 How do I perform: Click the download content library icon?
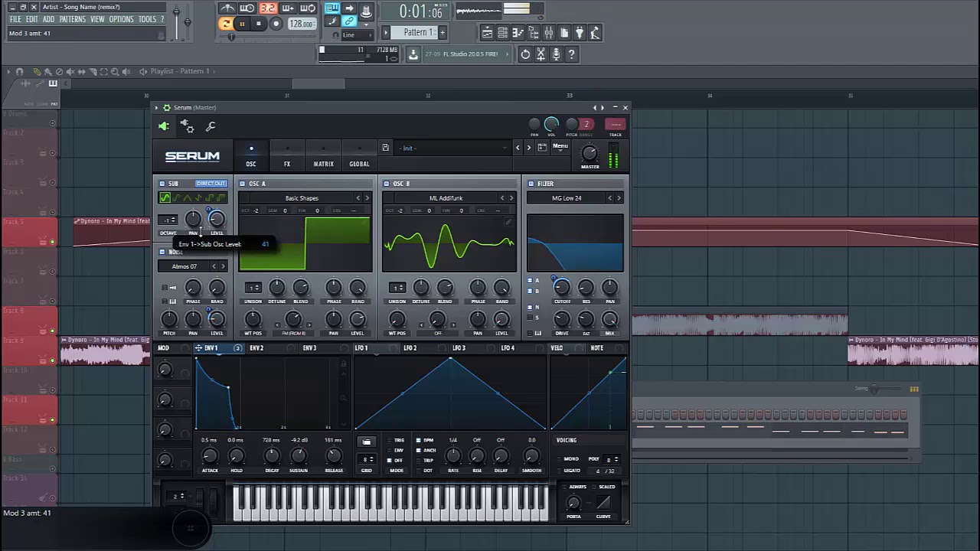413,54
